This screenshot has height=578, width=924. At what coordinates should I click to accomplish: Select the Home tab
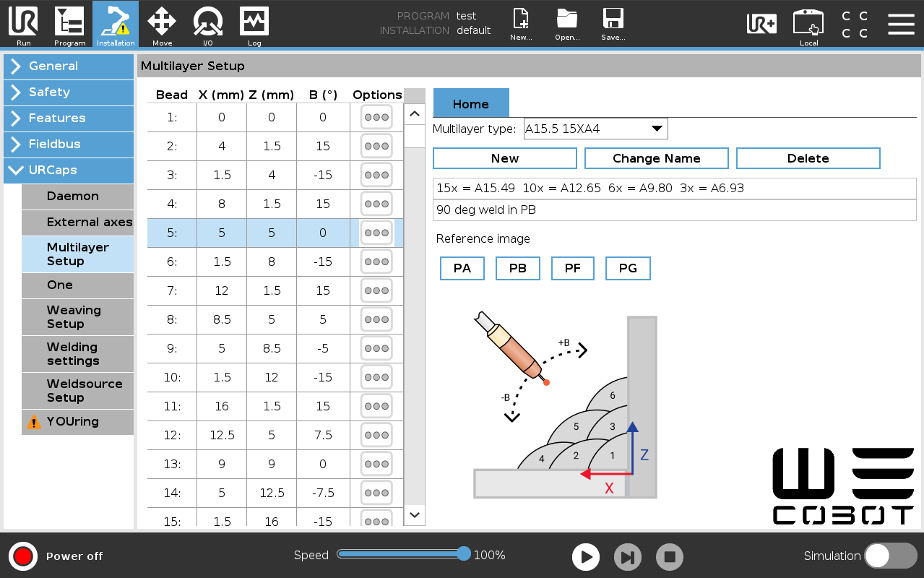pos(471,103)
